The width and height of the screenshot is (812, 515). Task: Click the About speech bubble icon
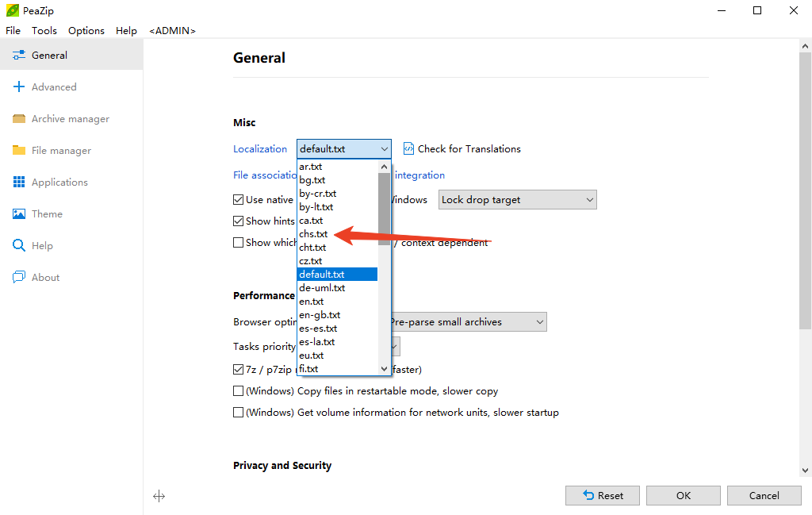coord(19,277)
